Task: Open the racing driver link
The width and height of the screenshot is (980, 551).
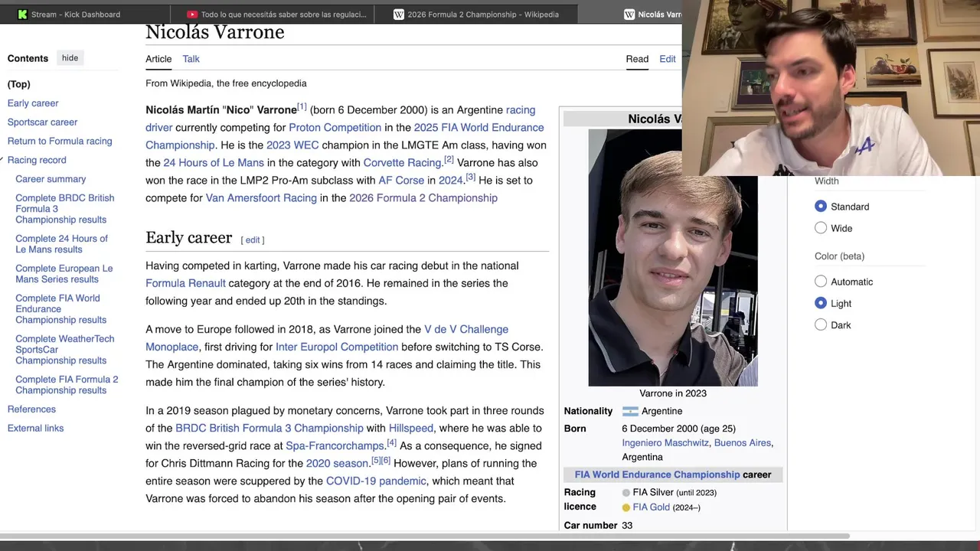Action: coord(521,110)
